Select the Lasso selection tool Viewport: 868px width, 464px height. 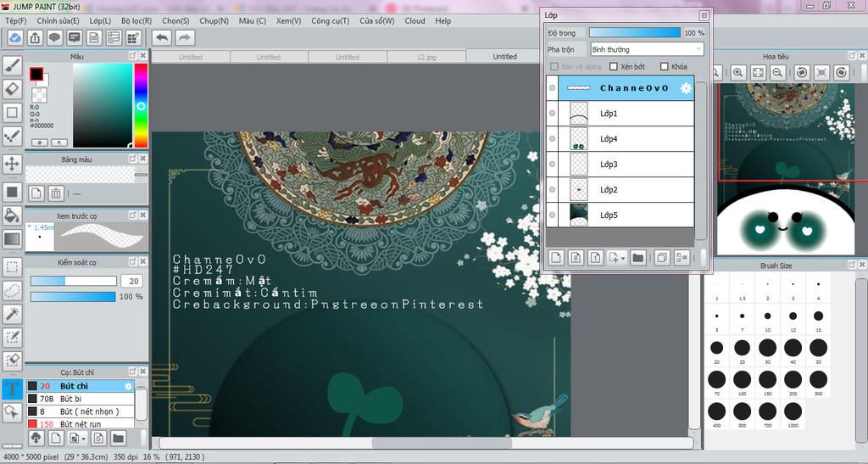[12, 291]
